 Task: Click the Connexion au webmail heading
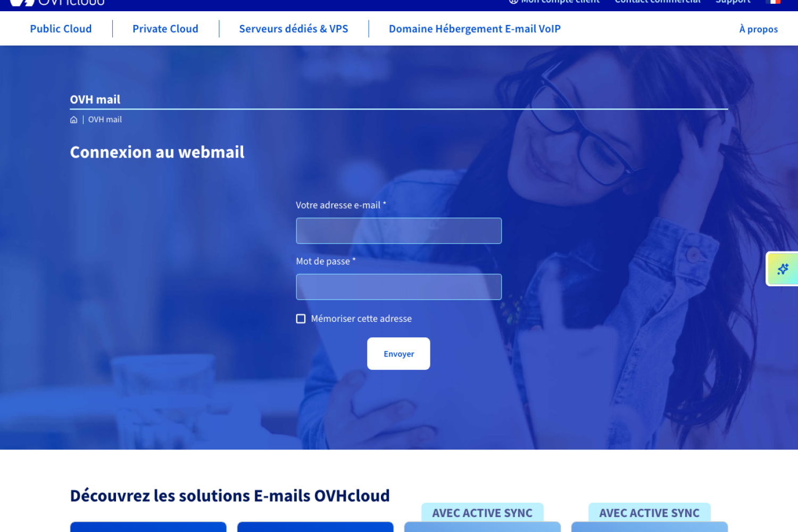(157, 152)
